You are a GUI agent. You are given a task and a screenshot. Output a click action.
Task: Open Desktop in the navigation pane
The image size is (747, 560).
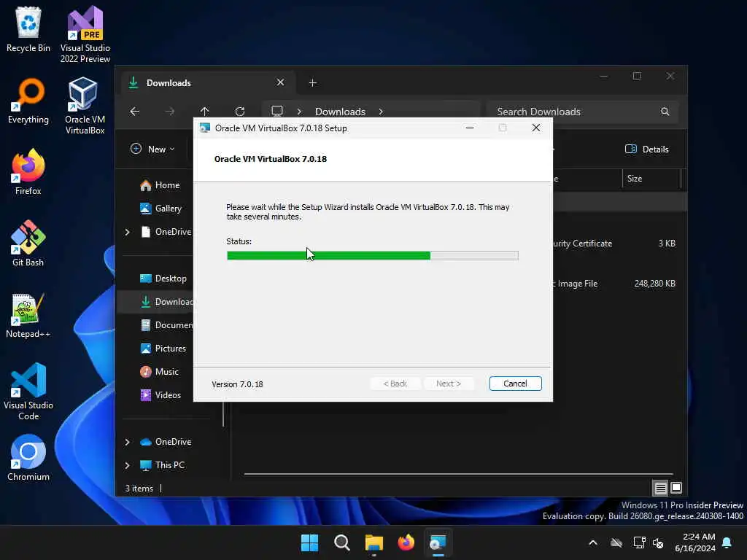163,279
